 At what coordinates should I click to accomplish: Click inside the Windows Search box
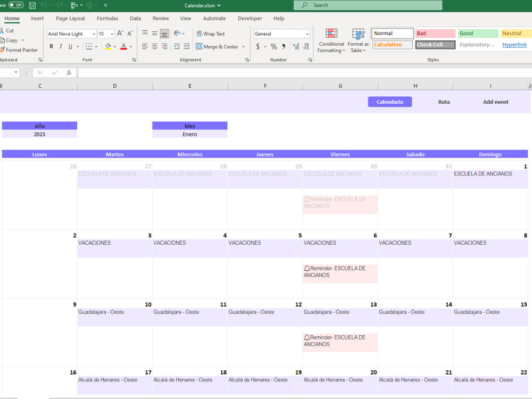(x=367, y=5)
